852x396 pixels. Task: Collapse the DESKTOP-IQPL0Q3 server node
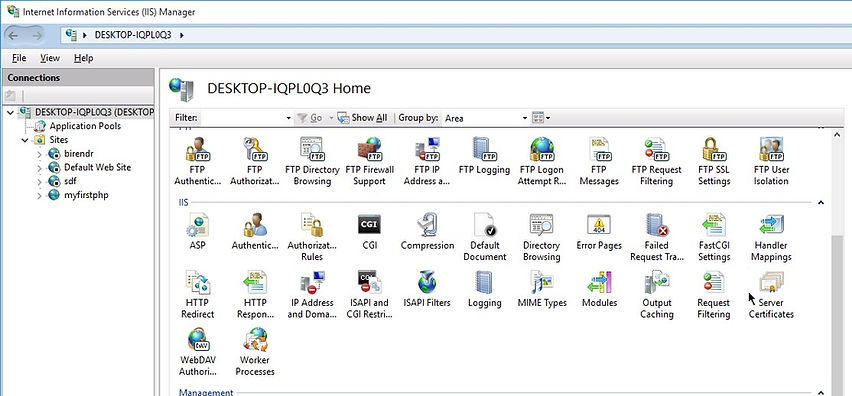pyautogui.click(x=11, y=112)
